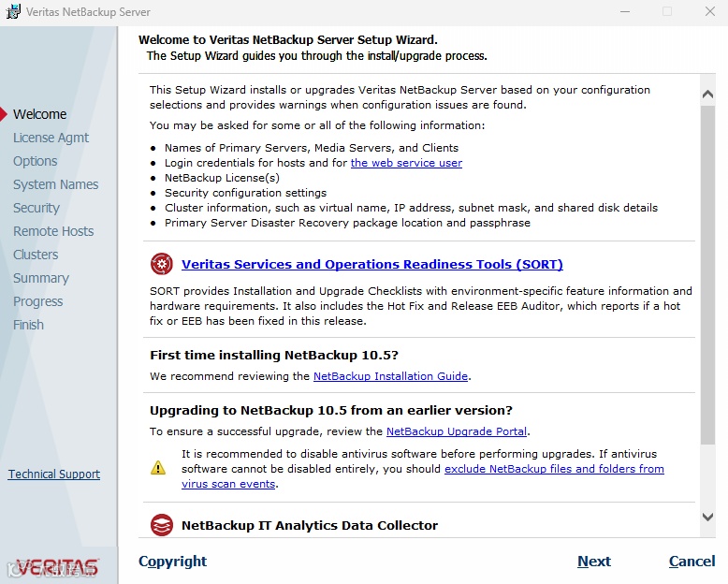This screenshot has height=584, width=728.
Task: Open Veritas Services and Operations Readiness Tools link
Action: point(371,264)
